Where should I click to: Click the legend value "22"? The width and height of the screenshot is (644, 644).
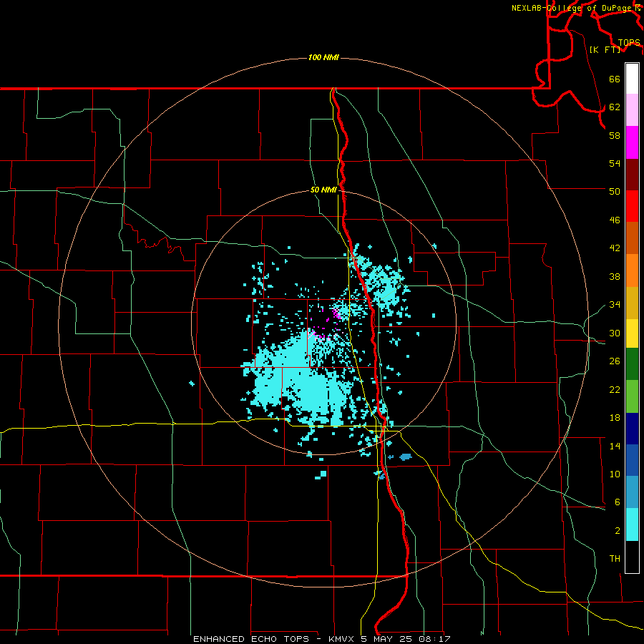coord(615,389)
